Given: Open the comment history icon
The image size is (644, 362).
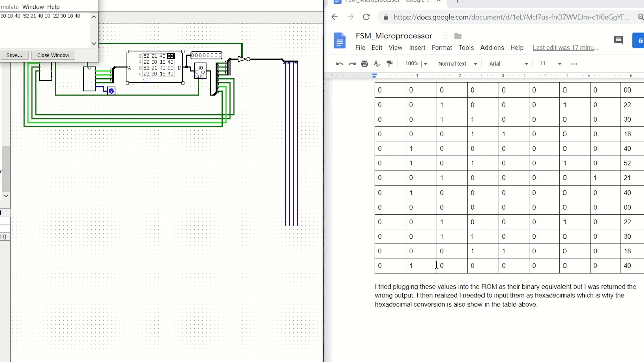Looking at the screenshot, I should coord(619,40).
